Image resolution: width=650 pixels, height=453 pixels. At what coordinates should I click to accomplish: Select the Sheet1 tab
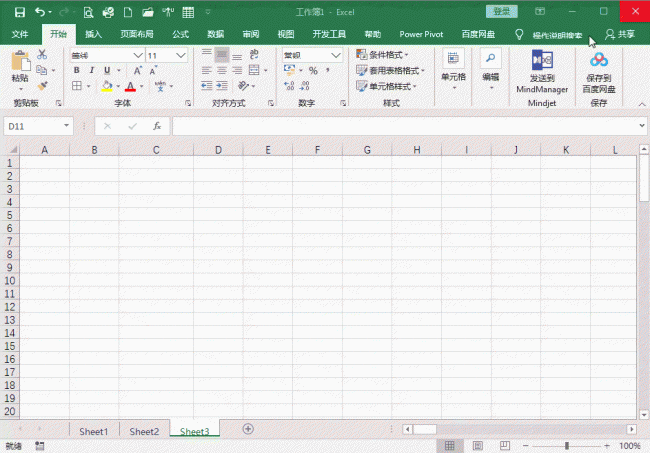94,431
